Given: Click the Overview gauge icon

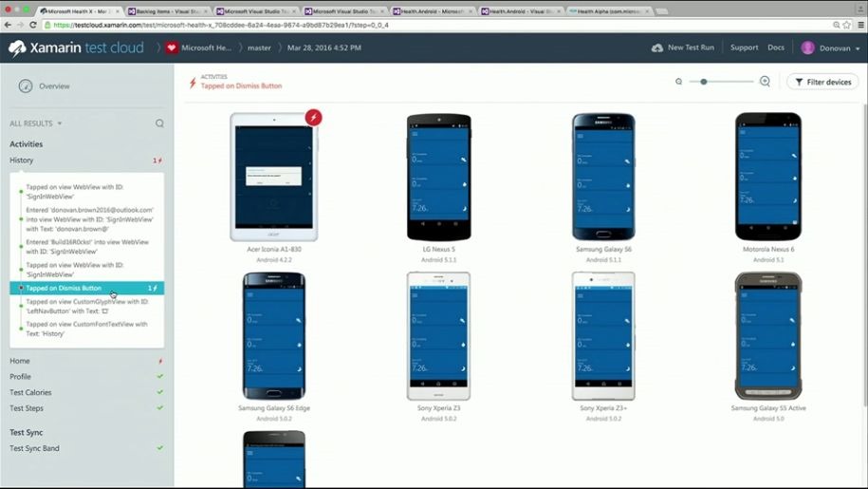Looking at the screenshot, I should (x=26, y=86).
